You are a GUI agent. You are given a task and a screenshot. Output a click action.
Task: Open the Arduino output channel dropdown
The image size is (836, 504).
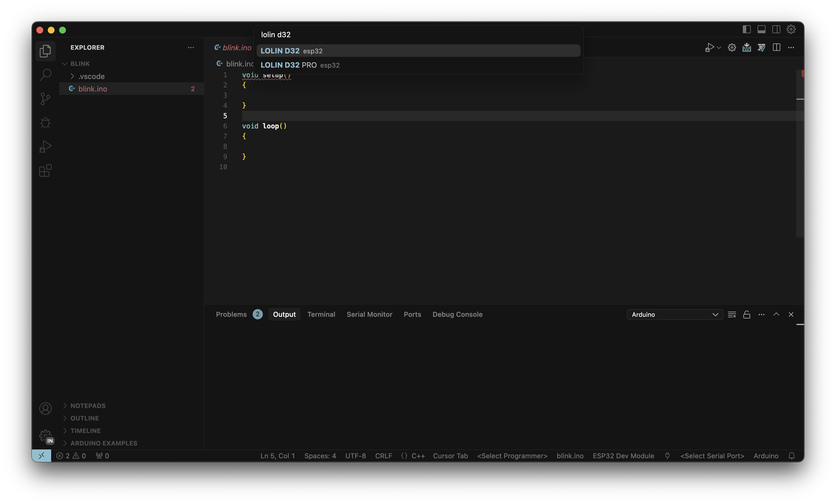coord(675,315)
